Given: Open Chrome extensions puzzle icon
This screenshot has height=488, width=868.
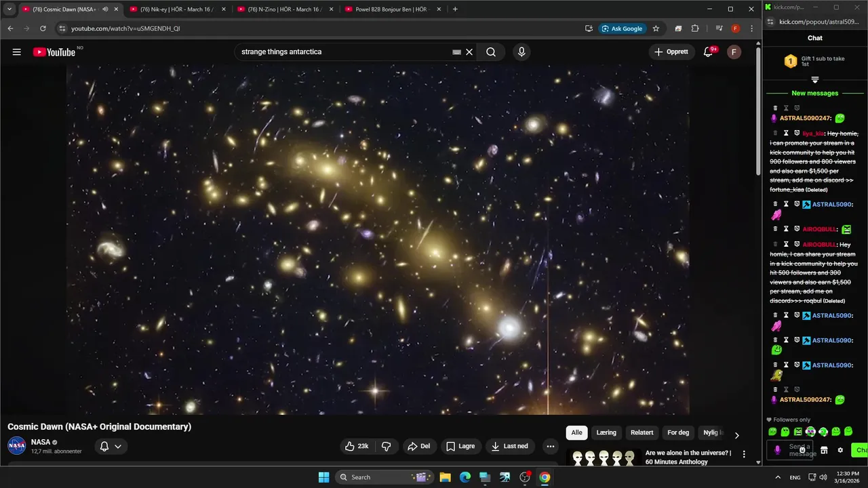Looking at the screenshot, I should pos(695,28).
